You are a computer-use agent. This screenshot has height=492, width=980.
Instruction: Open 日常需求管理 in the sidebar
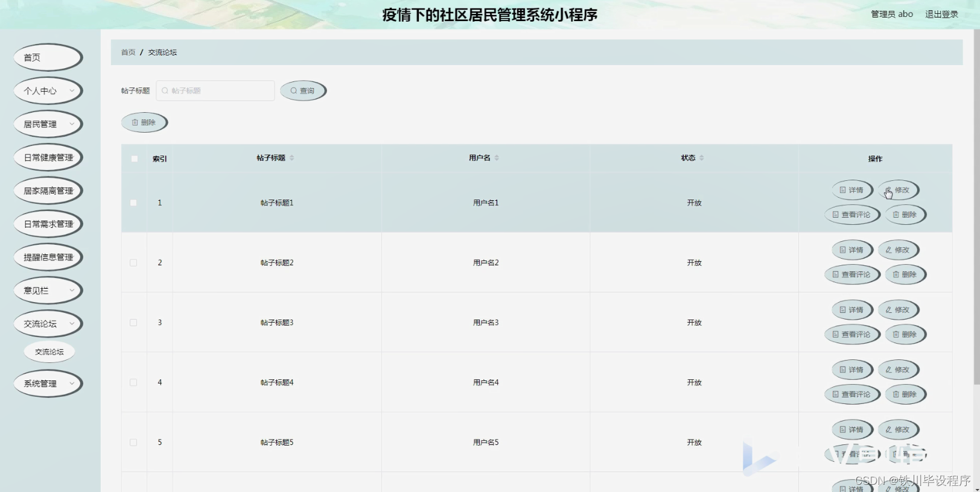(48, 224)
